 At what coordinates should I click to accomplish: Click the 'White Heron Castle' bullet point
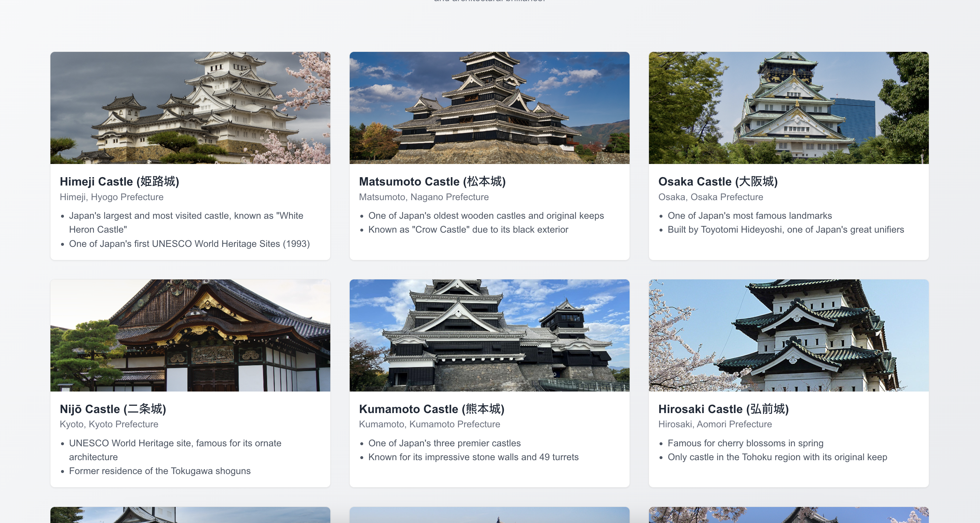pos(186,222)
